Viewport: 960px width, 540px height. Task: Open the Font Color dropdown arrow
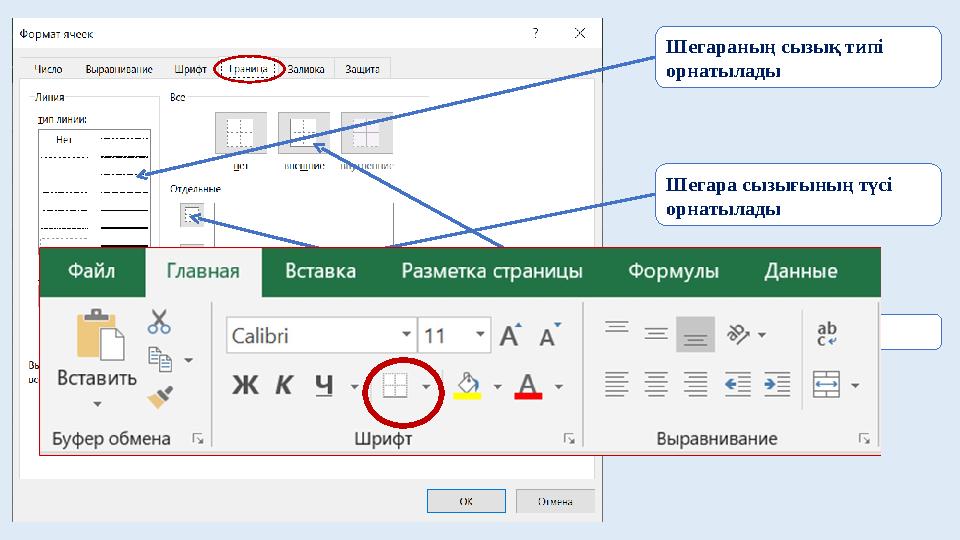[x=559, y=386]
